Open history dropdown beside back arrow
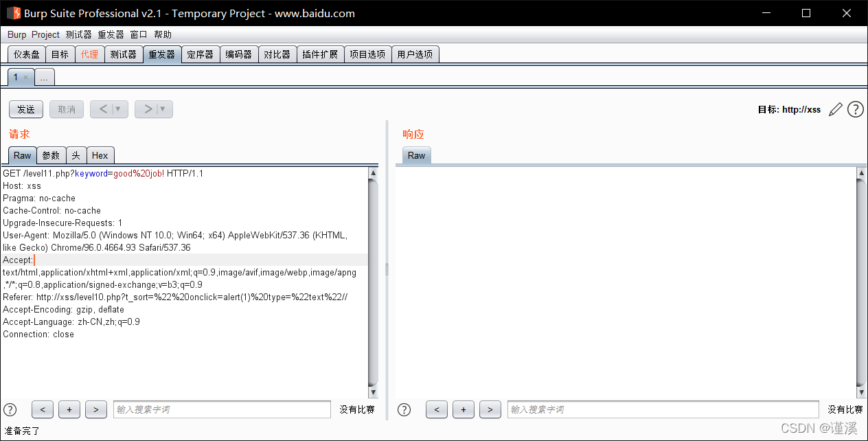 (x=119, y=109)
